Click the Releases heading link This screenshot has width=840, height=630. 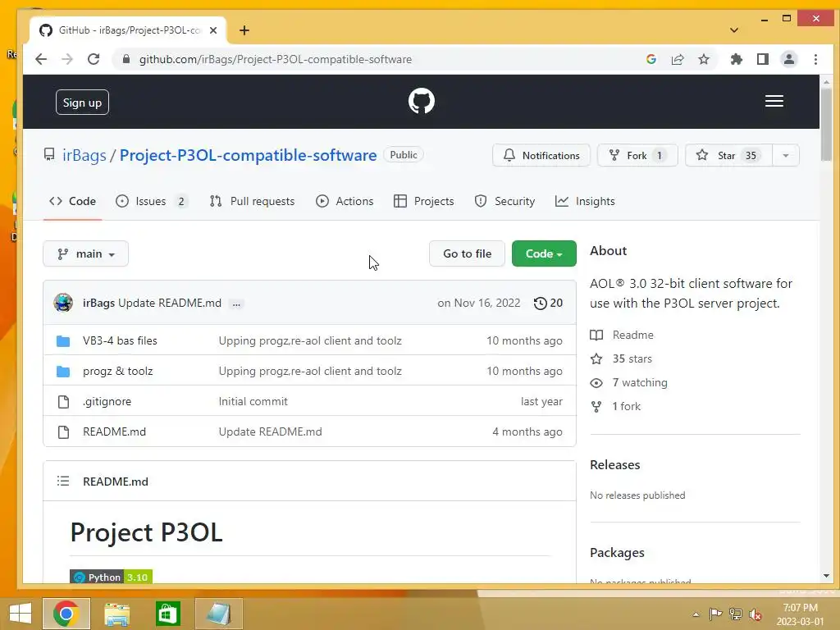(615, 464)
